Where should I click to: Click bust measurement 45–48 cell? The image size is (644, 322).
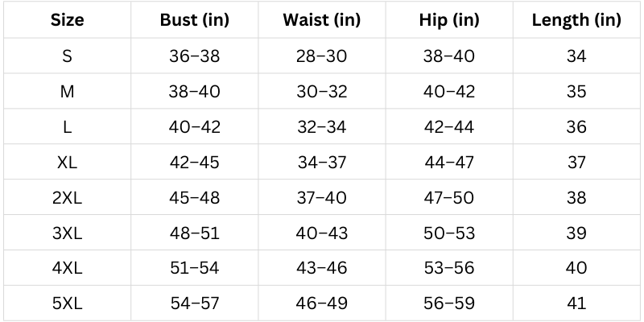click(194, 198)
